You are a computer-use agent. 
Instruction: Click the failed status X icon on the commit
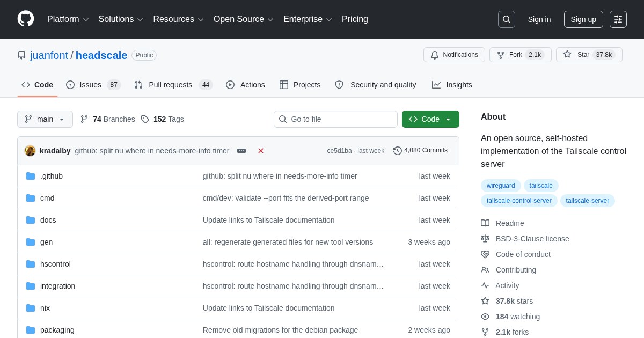(x=261, y=151)
